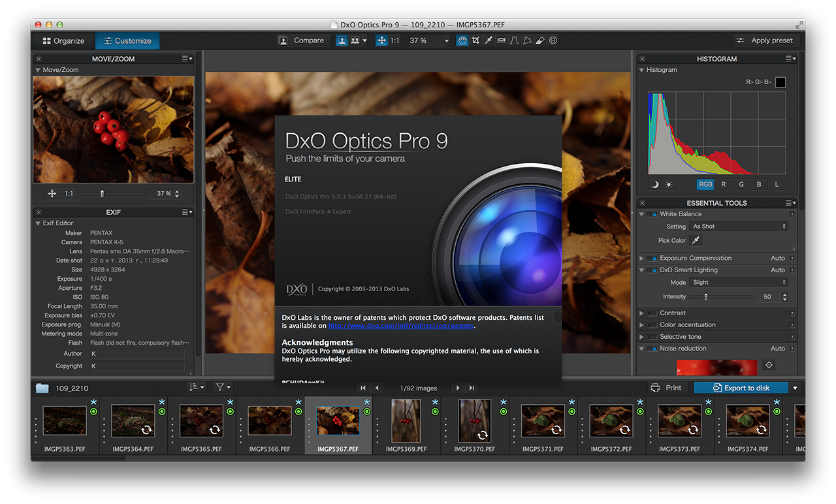Collapse the Histogram section
This screenshot has width=836, height=504.
point(641,70)
